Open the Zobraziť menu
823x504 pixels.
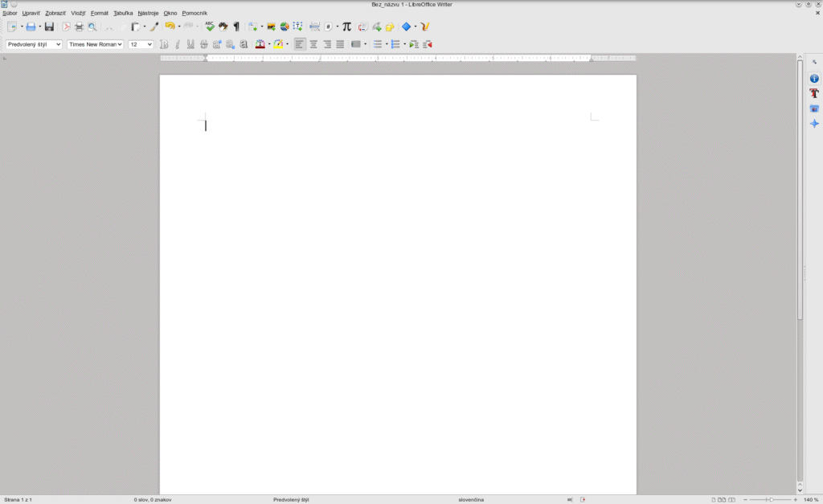(55, 13)
